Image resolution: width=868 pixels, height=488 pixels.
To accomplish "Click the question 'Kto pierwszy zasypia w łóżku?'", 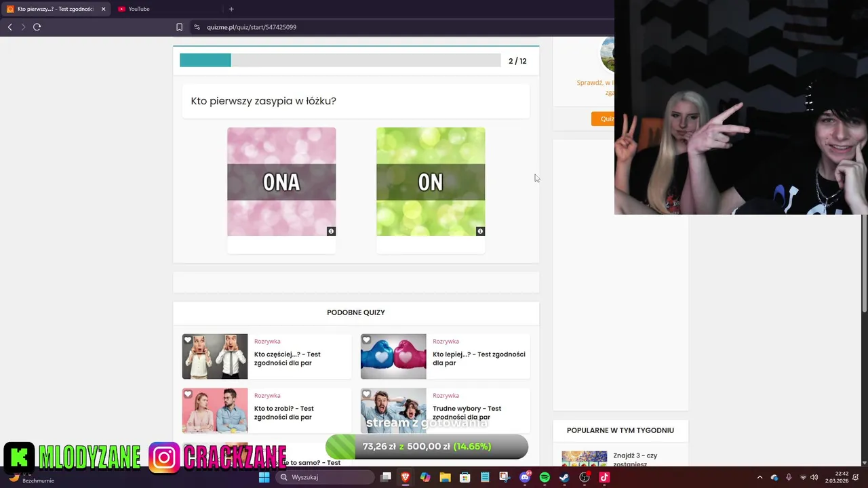I will (x=264, y=101).
